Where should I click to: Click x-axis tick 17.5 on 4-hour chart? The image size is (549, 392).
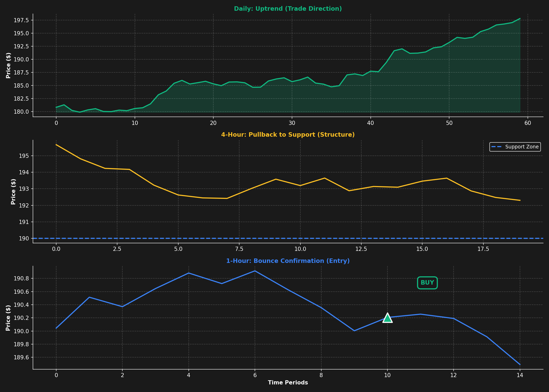(x=483, y=249)
